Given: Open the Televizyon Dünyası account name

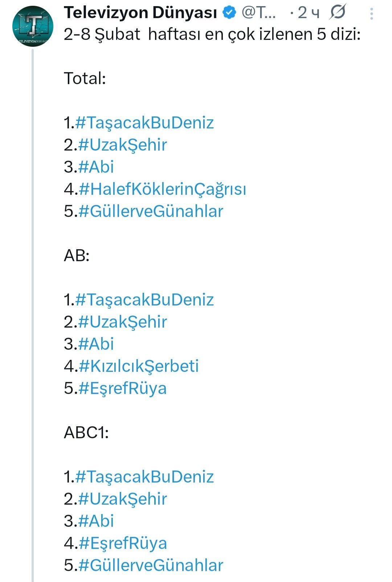Looking at the screenshot, I should [140, 13].
